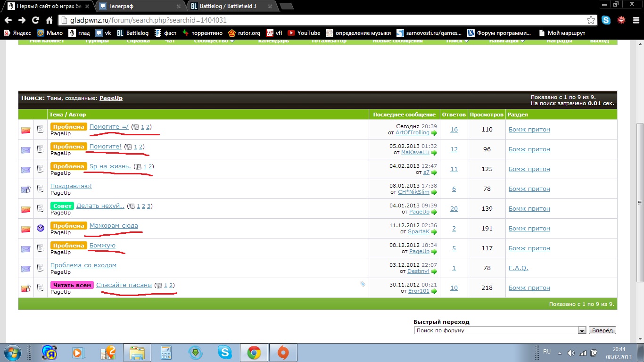The image size is (644, 362).
Task: Sort by the Ответов column header
Action: pos(454,115)
